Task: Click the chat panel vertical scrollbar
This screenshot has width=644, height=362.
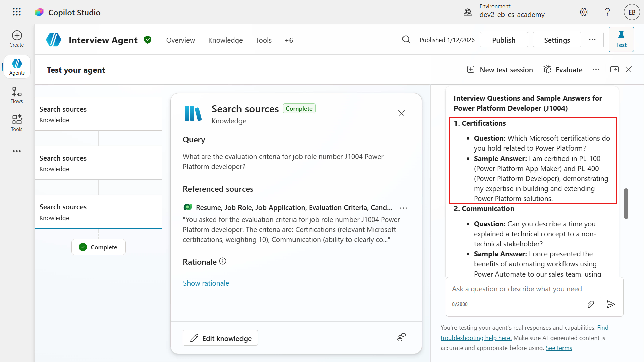Action: [x=626, y=204]
